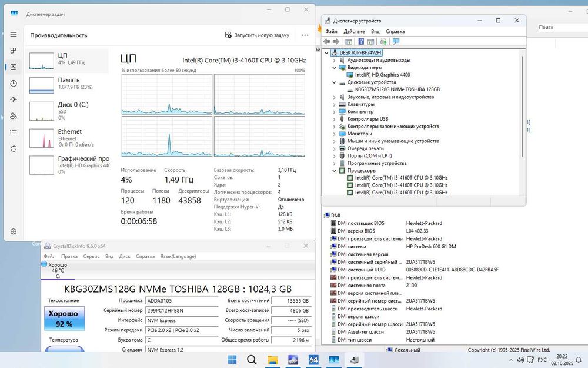The width and height of the screenshot is (588, 368).
Task: Open Действие menu in Device Manager
Action: tap(354, 32)
